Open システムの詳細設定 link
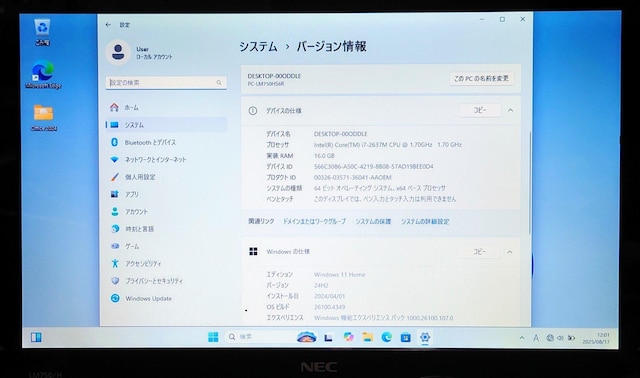 (425, 221)
